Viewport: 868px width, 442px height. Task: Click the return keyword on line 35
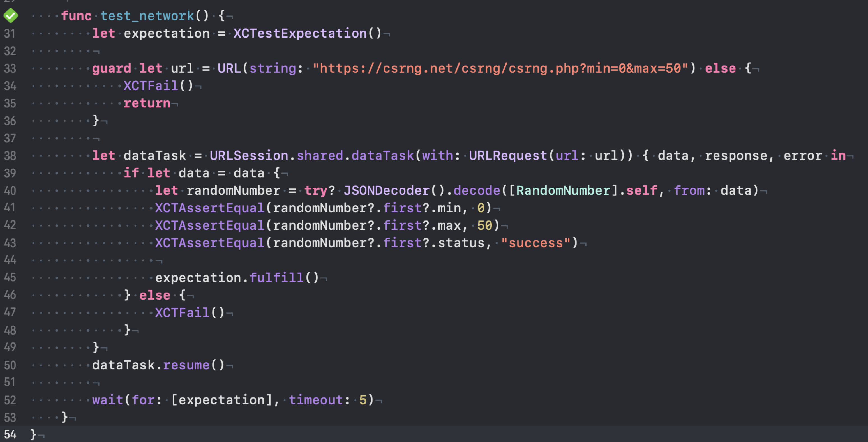pos(147,103)
